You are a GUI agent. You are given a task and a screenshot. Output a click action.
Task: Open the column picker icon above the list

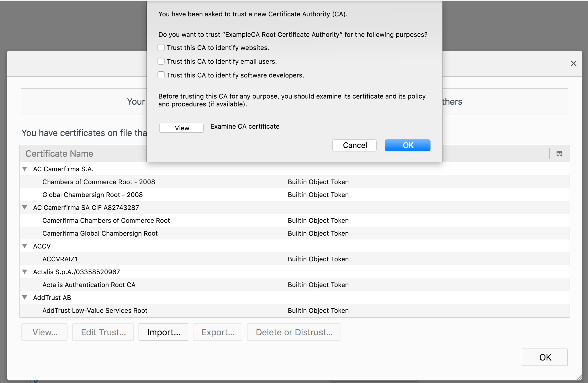coord(560,153)
